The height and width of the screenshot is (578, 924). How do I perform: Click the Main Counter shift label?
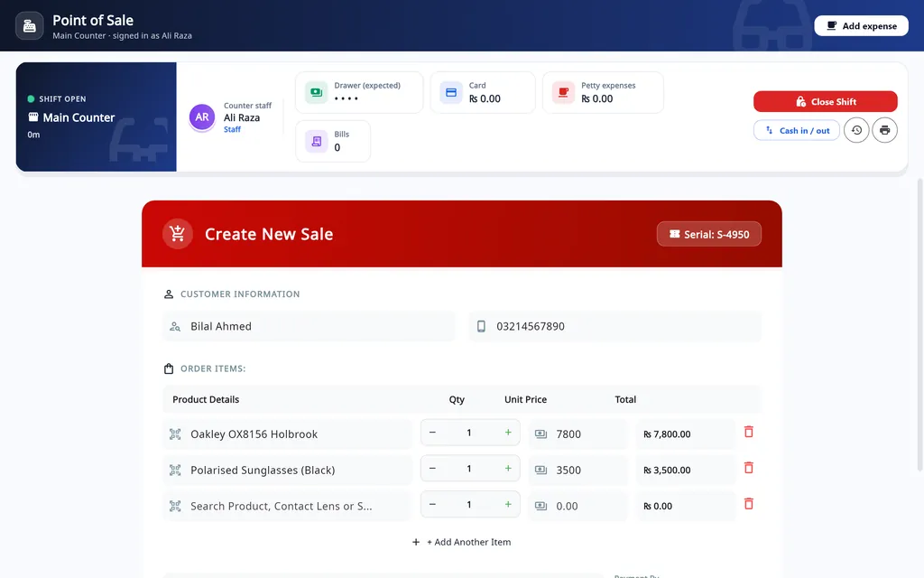click(x=79, y=117)
